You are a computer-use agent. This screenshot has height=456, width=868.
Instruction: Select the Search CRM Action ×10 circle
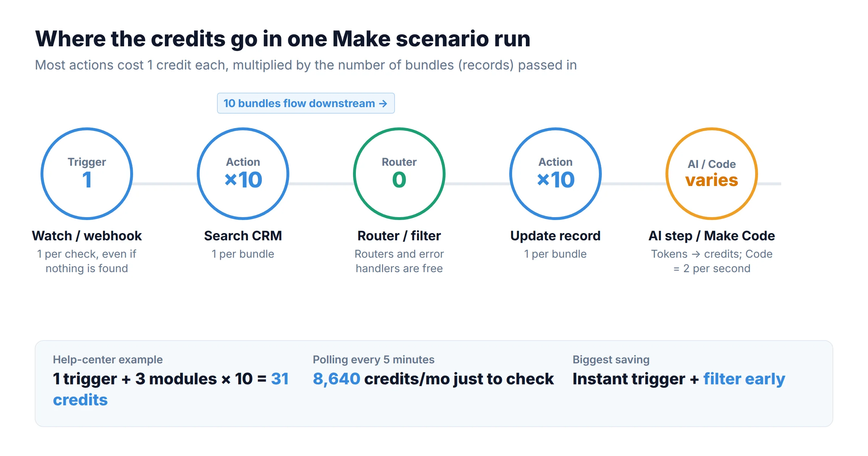pyautogui.click(x=243, y=174)
